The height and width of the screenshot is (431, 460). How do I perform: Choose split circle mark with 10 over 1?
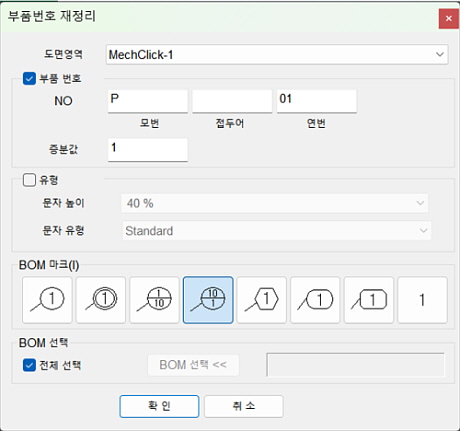coord(208,300)
